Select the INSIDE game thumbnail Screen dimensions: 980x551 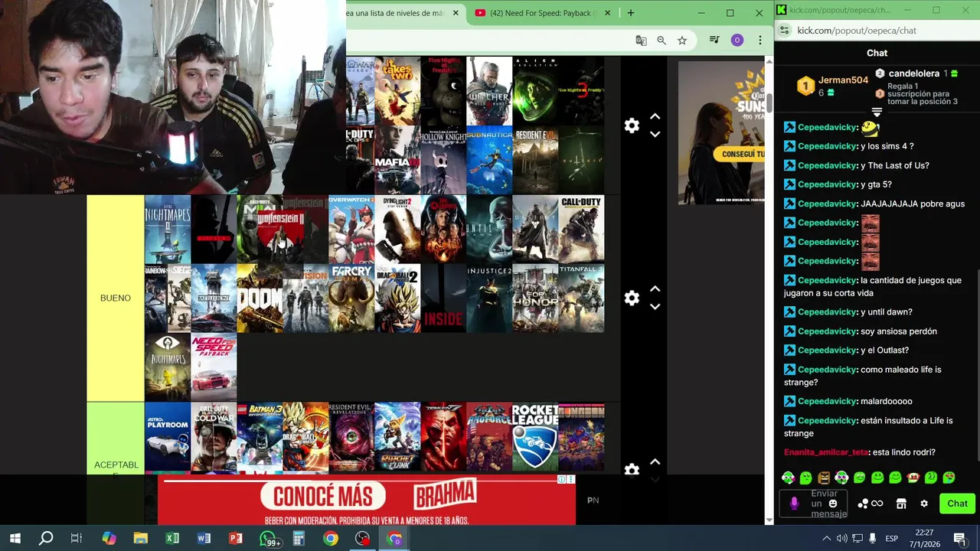(443, 298)
